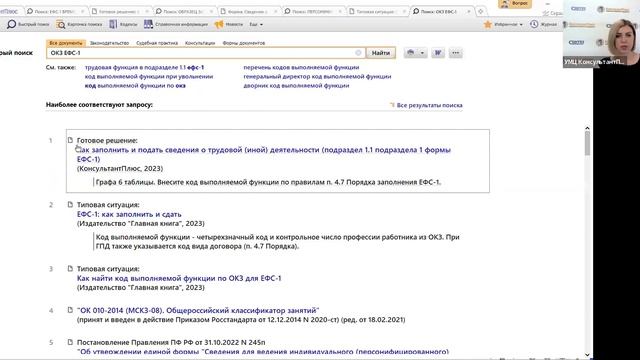Export results to Word via W icon

click(x=438, y=53)
